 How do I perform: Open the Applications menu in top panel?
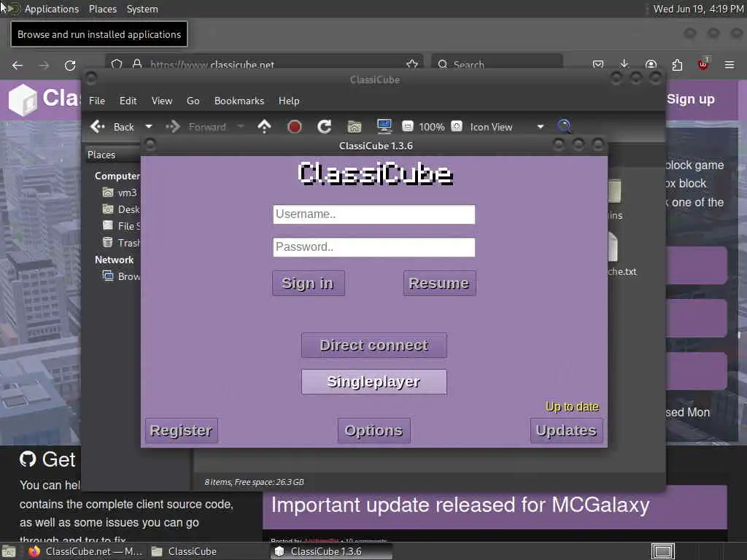pyautogui.click(x=52, y=9)
